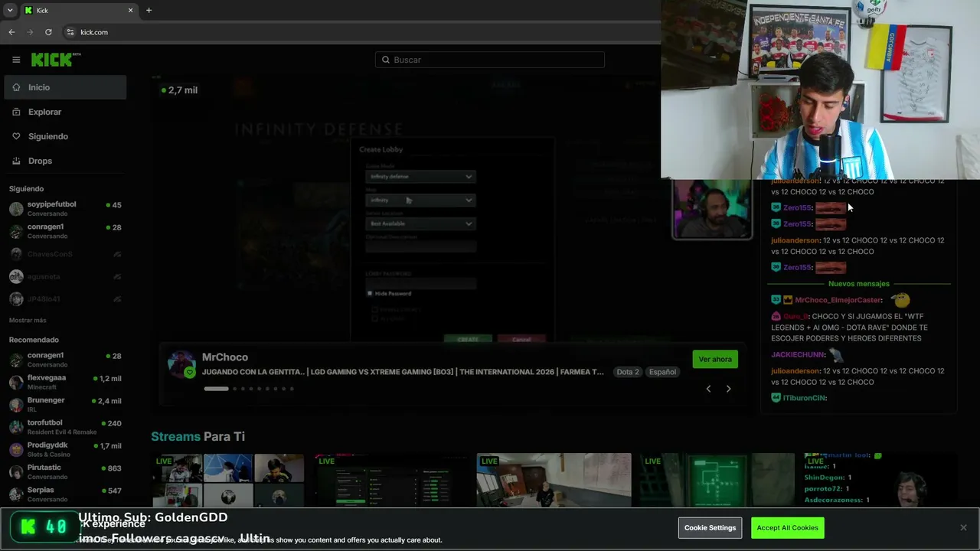
Task: Show previous featured stream arrow
Action: pyautogui.click(x=708, y=389)
